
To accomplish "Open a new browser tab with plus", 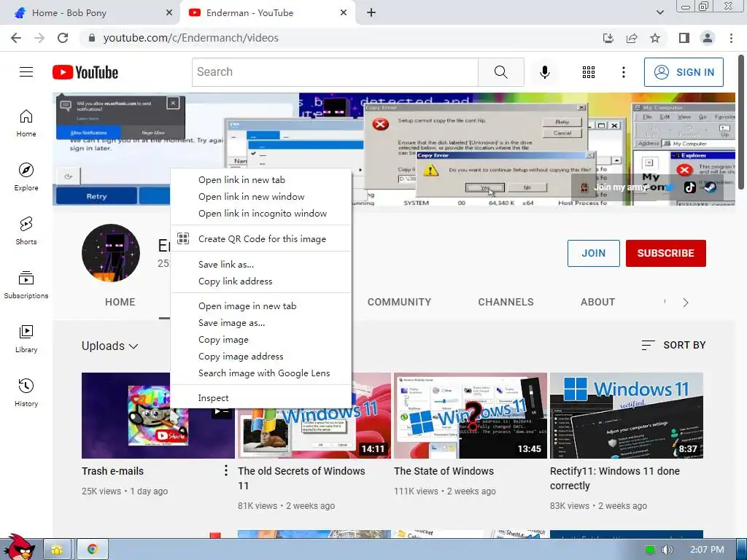I will 371,13.
